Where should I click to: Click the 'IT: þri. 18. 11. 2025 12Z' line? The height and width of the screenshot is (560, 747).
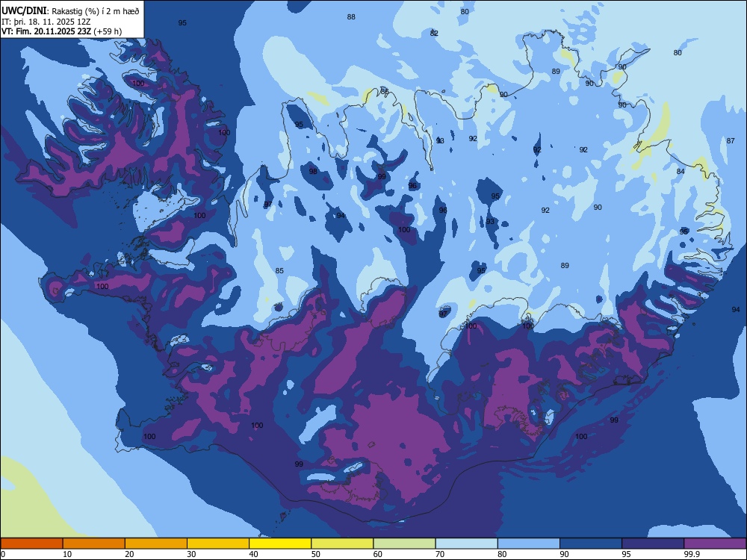pyautogui.click(x=46, y=22)
